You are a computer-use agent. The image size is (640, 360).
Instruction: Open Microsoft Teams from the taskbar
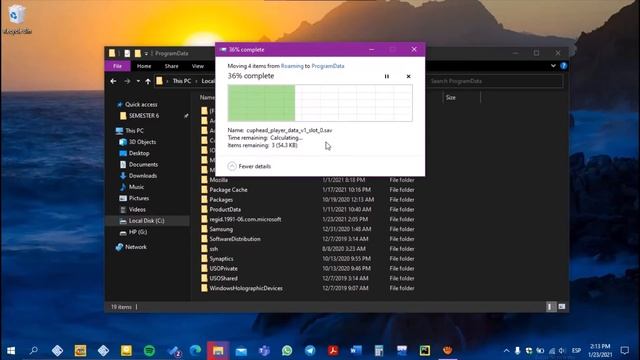(x=264, y=350)
